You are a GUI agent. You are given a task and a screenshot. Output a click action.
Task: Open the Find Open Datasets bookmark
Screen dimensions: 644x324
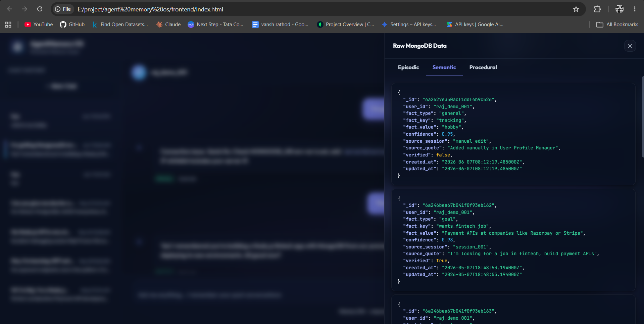(x=120, y=25)
